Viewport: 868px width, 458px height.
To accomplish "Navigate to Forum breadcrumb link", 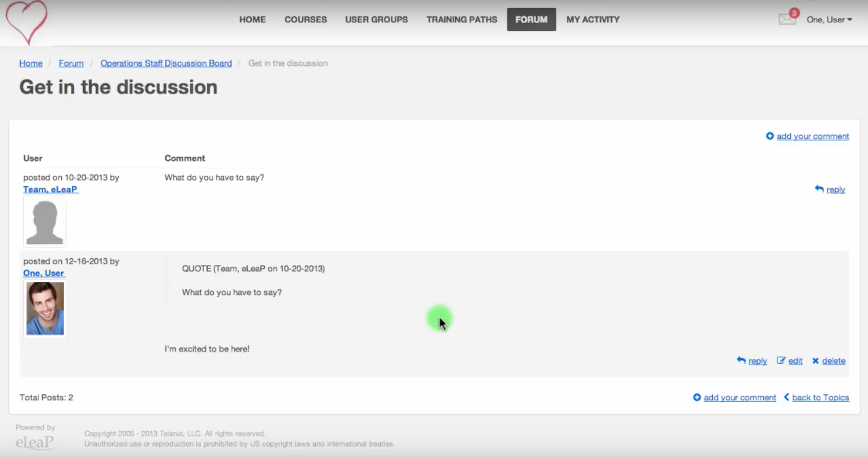I will tap(71, 63).
